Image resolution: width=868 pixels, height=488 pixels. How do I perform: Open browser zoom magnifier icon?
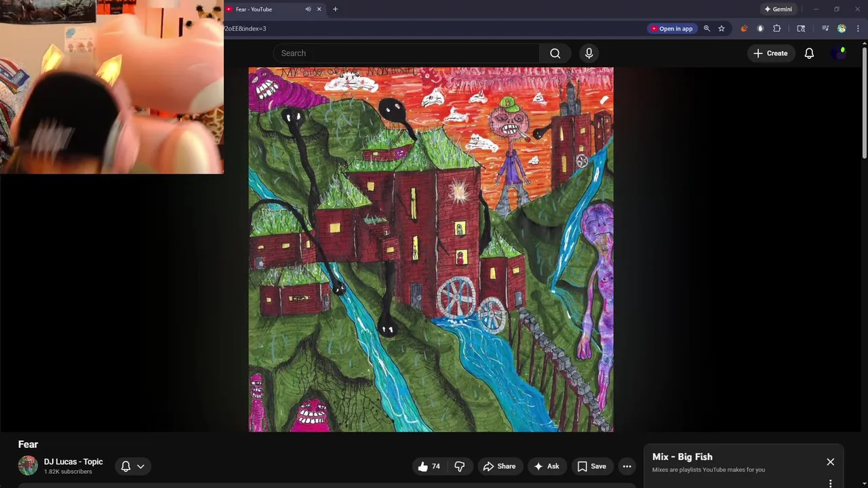click(707, 28)
